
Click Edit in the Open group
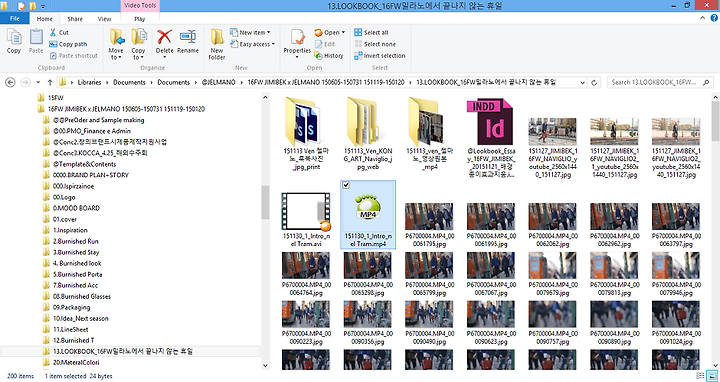(x=325, y=44)
